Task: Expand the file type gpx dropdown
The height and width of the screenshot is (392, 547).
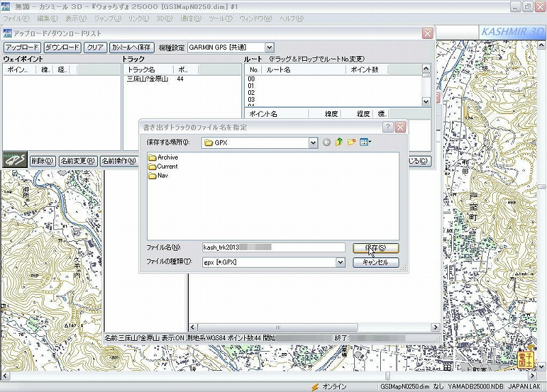Action: tap(341, 262)
